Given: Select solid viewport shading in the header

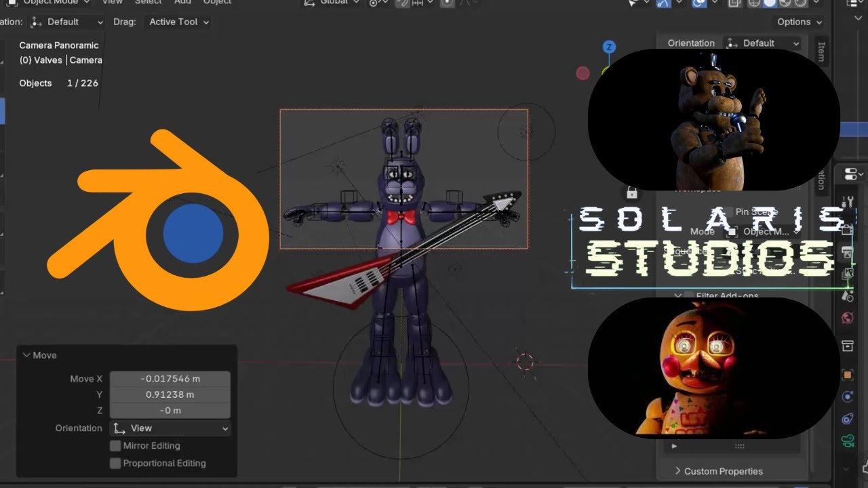Looking at the screenshot, I should click(769, 3).
